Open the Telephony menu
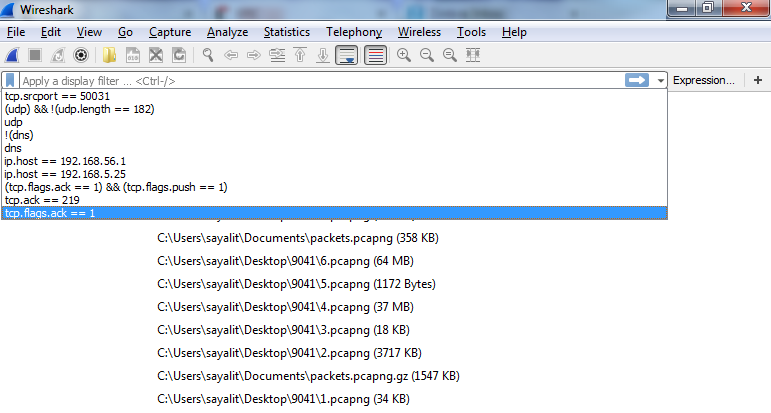Image resolution: width=771 pixels, height=413 pixels. pos(354,32)
